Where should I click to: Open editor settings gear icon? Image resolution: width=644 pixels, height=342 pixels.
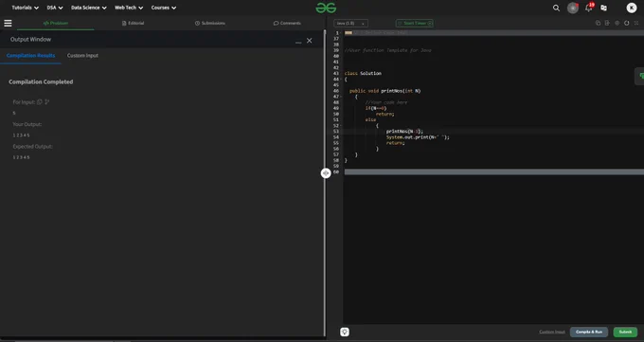617,23
